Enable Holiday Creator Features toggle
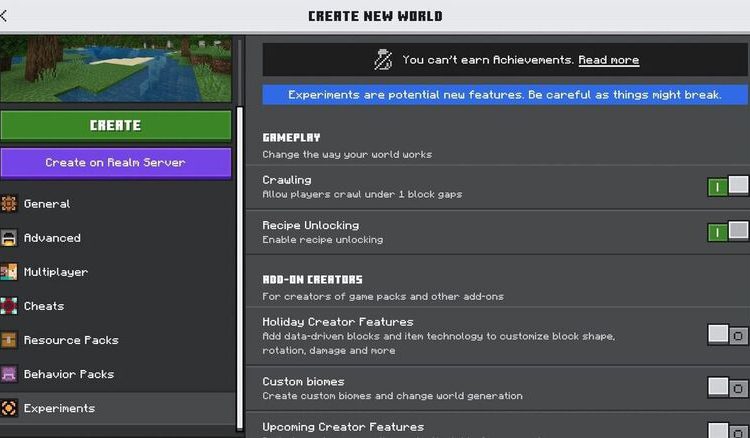 727,335
